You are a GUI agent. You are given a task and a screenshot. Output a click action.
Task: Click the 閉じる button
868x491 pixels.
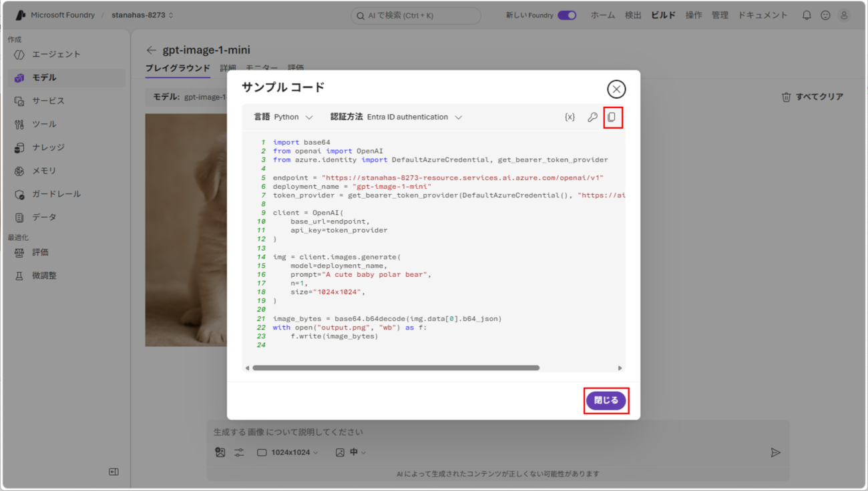click(606, 400)
